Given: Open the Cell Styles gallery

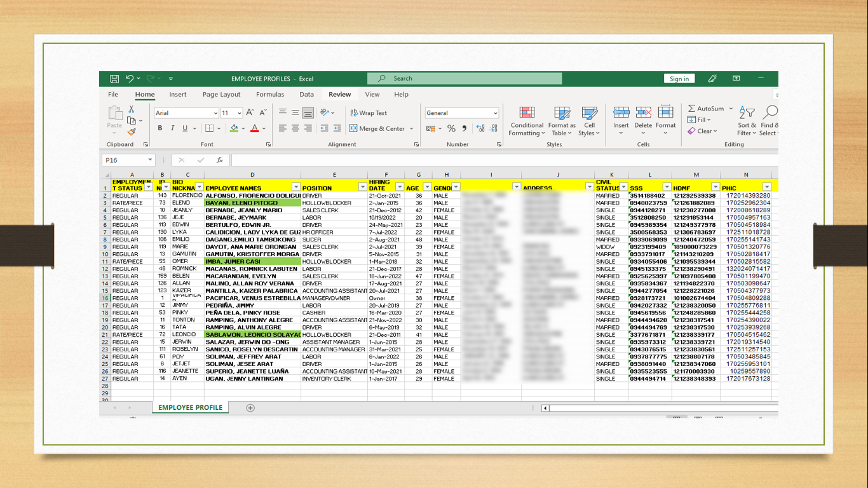Looking at the screenshot, I should [590, 121].
